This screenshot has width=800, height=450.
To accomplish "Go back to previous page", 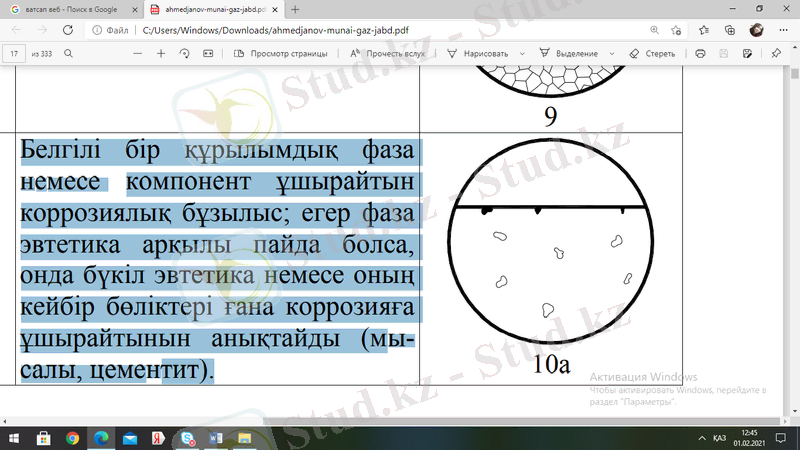I will click(x=16, y=30).
